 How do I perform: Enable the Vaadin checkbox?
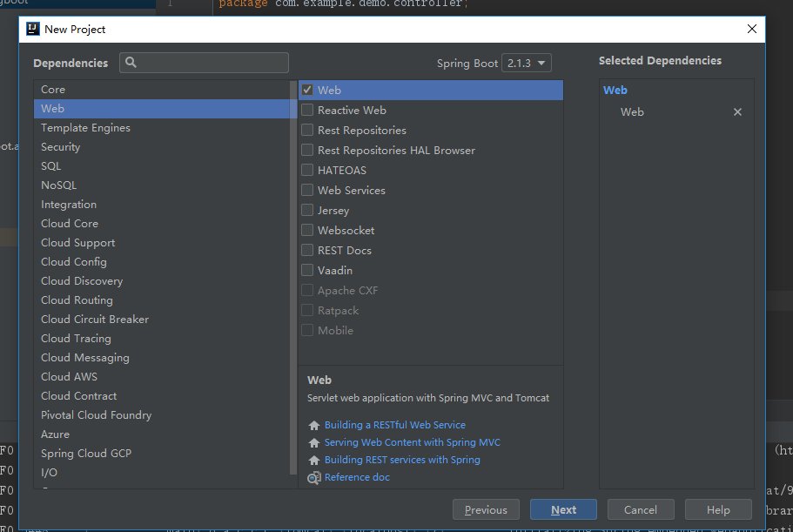[x=307, y=270]
